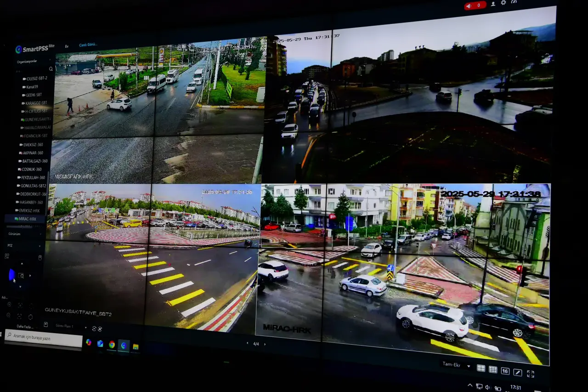Switch to the Canlı Görüntü tab
The height and width of the screenshot is (392, 588).
pyautogui.click(x=88, y=45)
